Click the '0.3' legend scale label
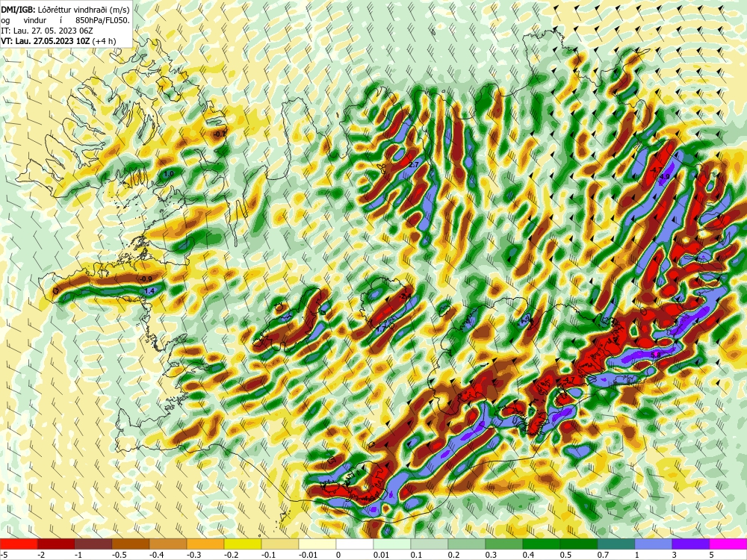Screen dimensions: 747x560 point(492,555)
